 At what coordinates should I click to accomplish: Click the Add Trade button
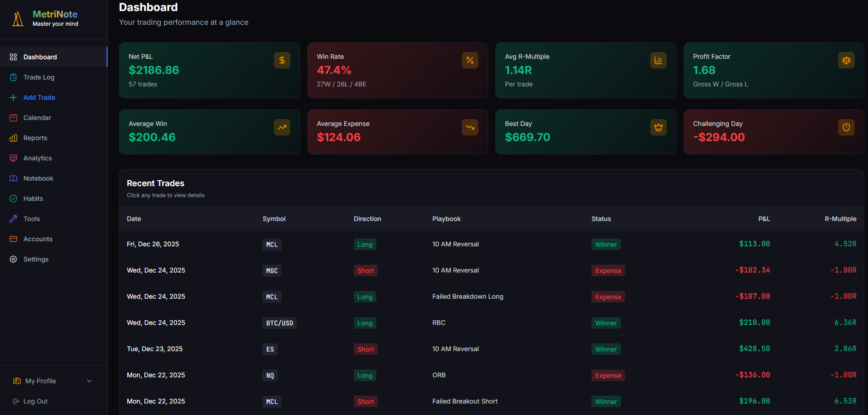(x=39, y=97)
